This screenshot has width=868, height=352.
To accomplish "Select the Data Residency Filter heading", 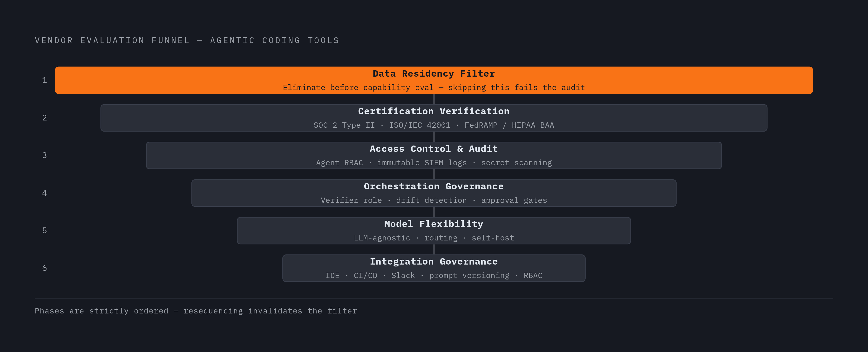I will (434, 74).
